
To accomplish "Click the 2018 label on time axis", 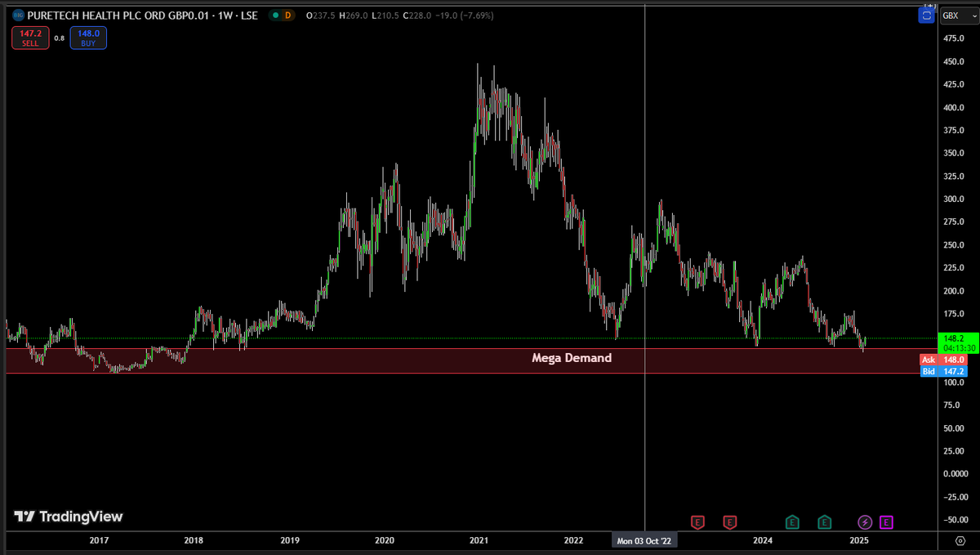I will click(194, 541).
